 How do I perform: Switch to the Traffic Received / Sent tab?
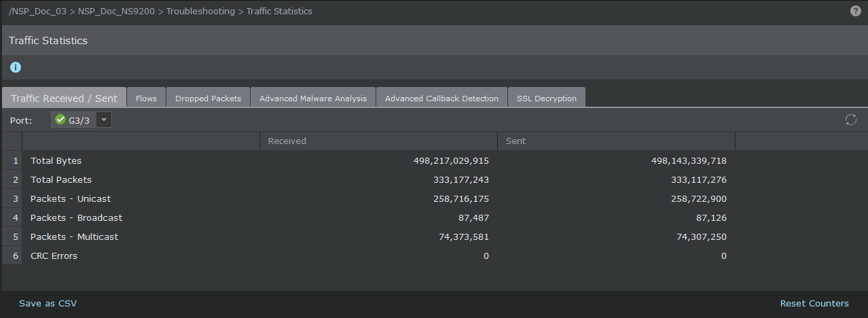point(64,98)
